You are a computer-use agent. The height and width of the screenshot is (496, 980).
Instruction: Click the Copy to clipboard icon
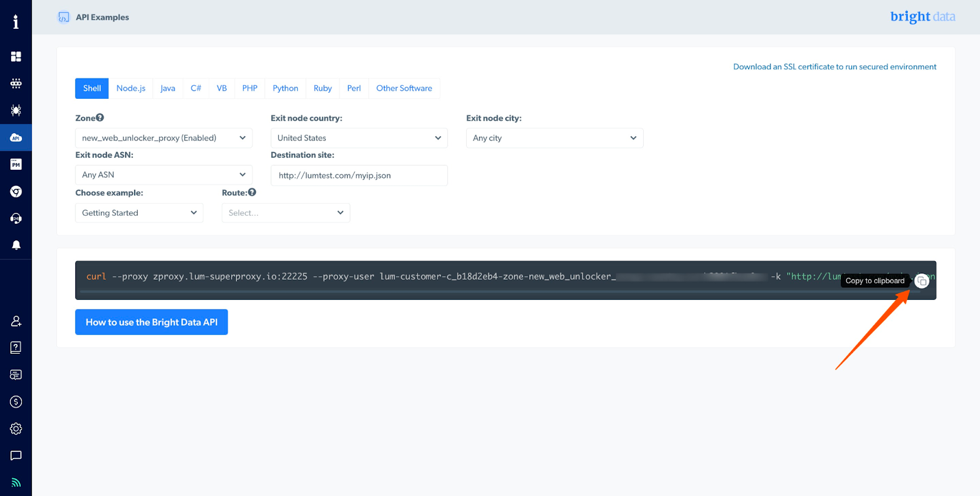[x=922, y=281]
